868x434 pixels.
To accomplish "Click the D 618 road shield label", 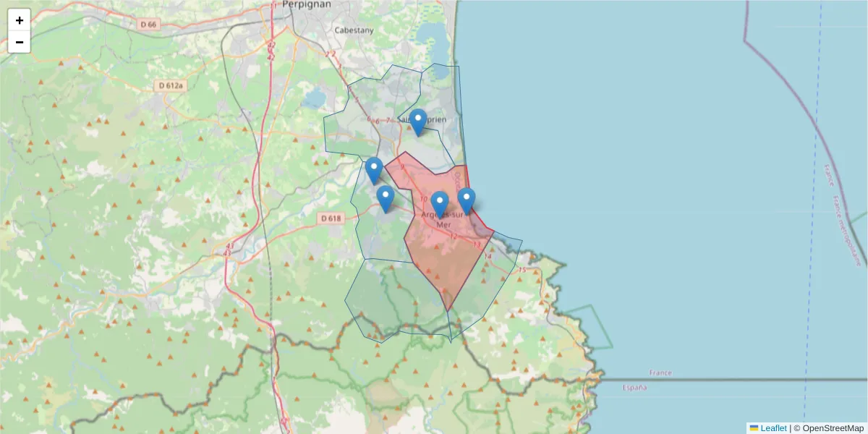I will pyautogui.click(x=331, y=218).
